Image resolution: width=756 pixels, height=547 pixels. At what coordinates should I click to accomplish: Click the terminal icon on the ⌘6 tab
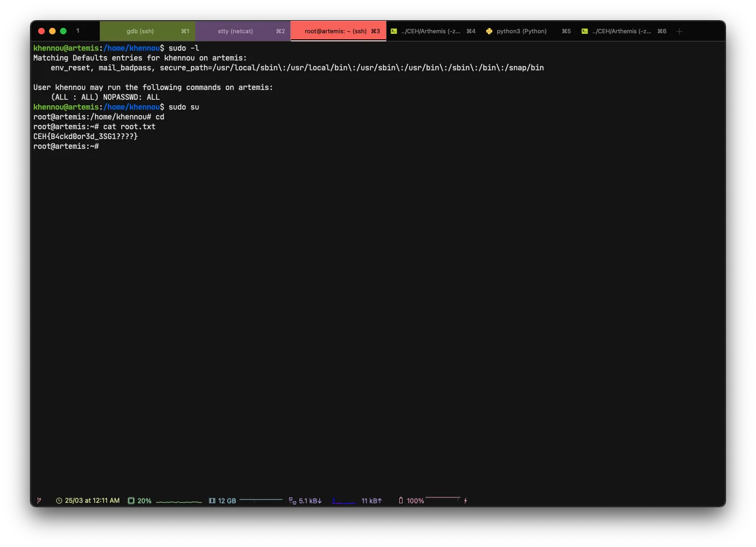585,32
